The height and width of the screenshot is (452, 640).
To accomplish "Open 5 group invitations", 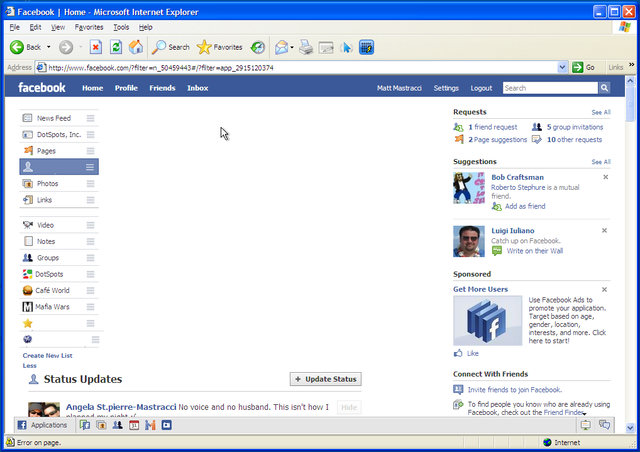I will [575, 127].
